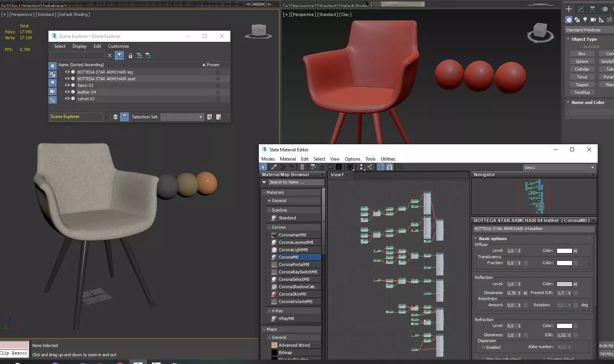
Task: Click the Refraction Color swatch
Action: 564,326
